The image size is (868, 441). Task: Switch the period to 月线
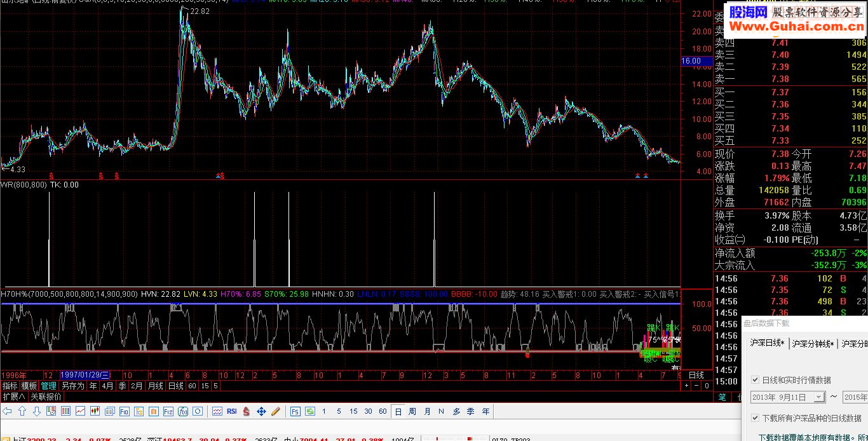coord(156,386)
